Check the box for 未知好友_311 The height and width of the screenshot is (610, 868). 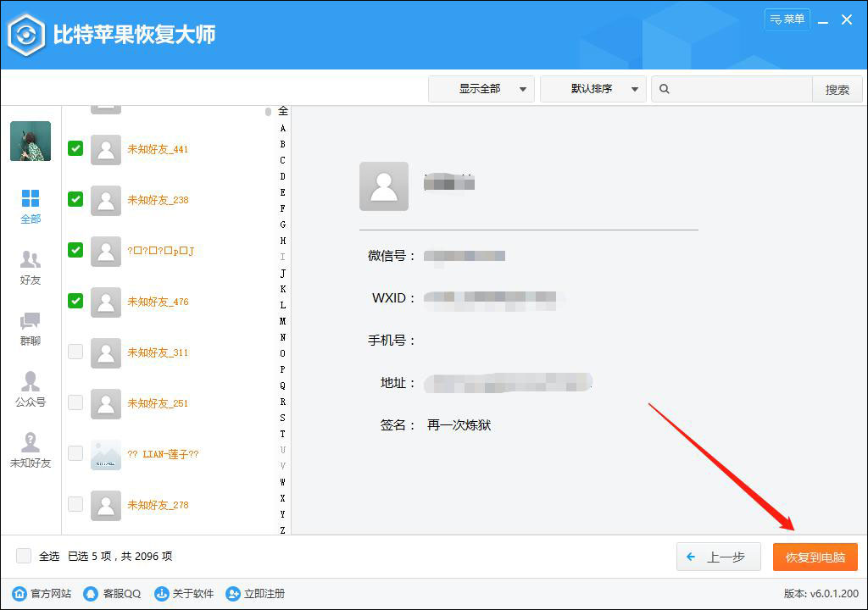click(x=75, y=352)
